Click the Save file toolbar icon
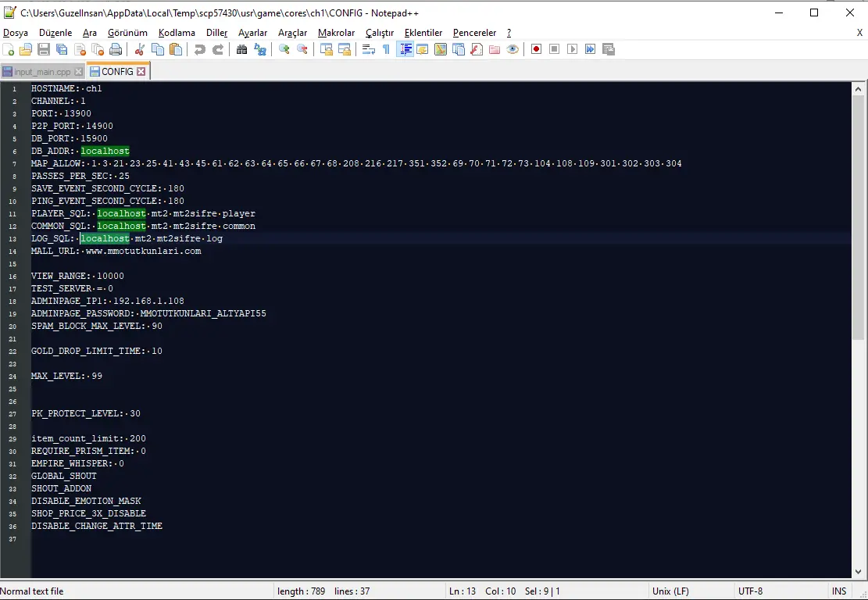 point(44,49)
